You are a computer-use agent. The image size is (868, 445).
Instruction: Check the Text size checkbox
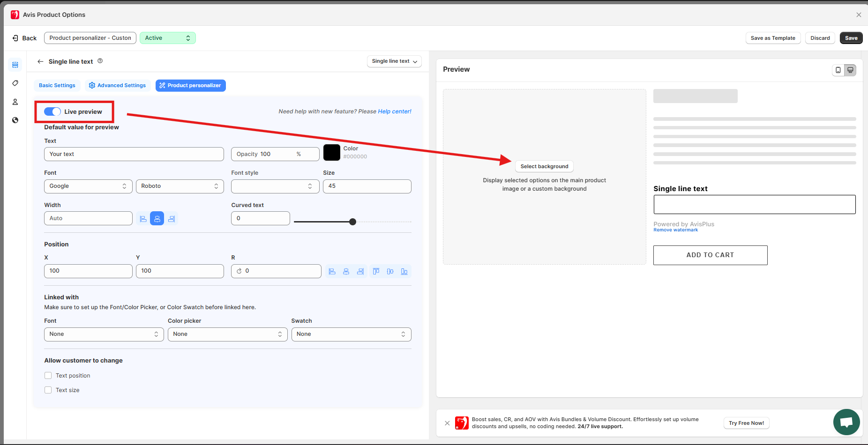48,390
